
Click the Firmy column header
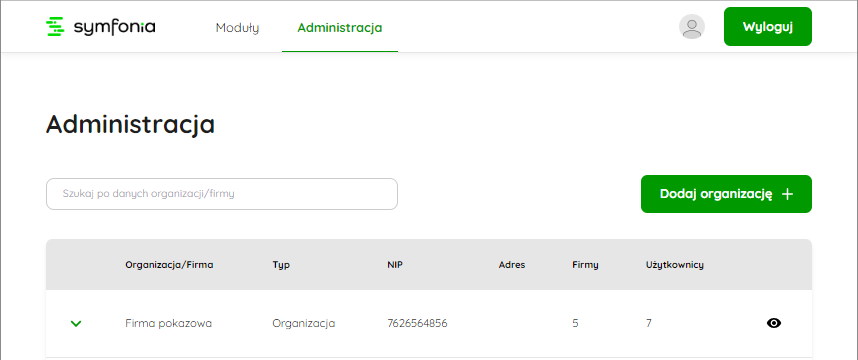point(585,265)
